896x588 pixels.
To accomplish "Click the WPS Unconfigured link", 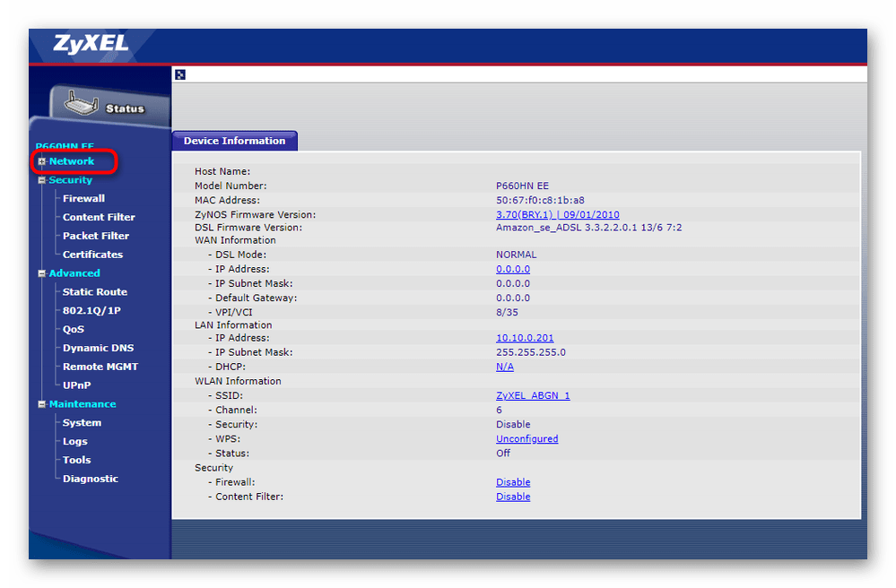I will point(526,439).
